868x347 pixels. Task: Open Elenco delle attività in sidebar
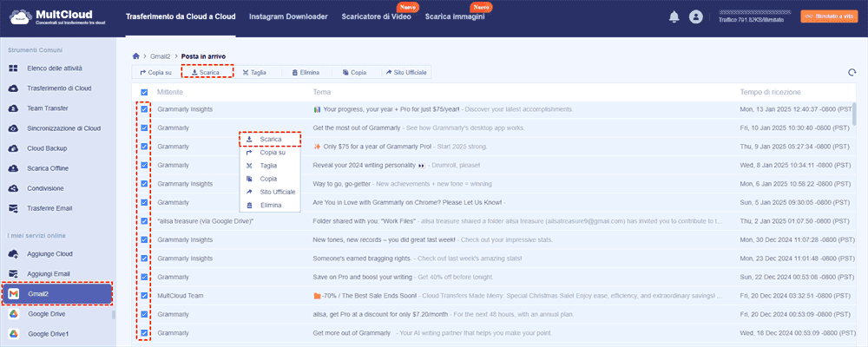click(x=55, y=68)
